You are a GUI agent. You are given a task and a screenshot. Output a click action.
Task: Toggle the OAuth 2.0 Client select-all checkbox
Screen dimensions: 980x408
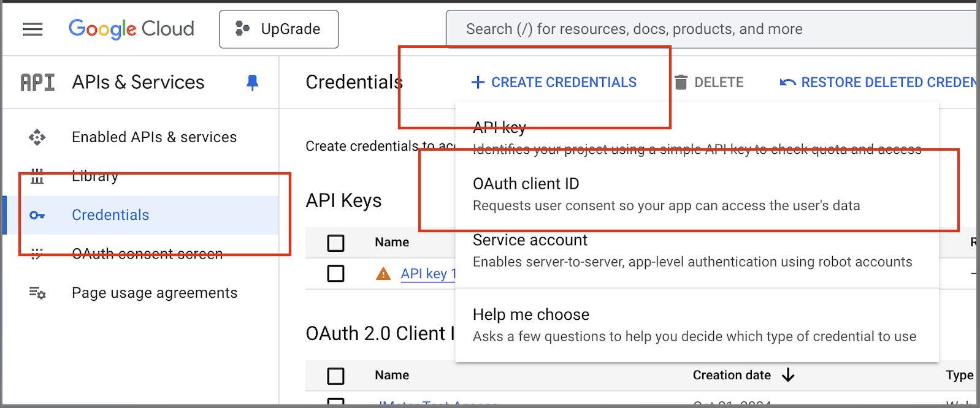click(335, 376)
